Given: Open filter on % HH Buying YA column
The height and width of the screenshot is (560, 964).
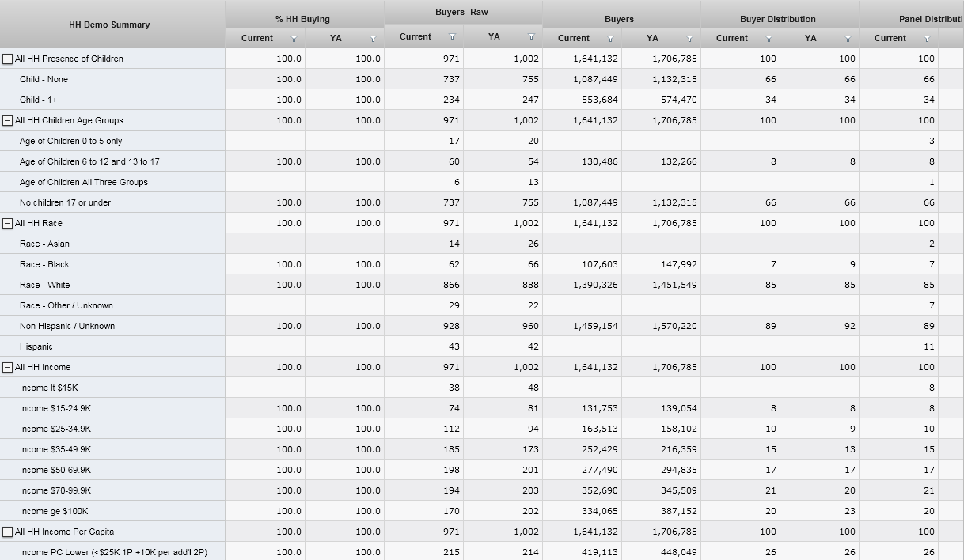Looking at the screenshot, I should (373, 39).
